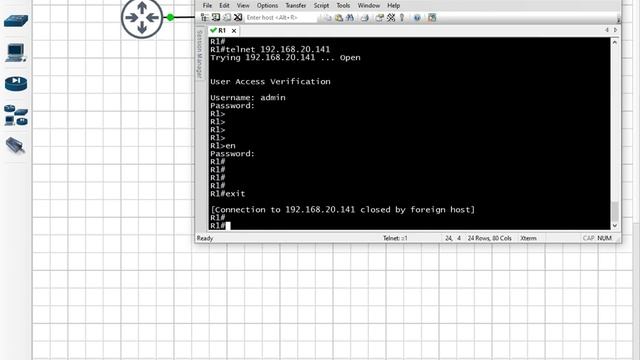Screen dimensions: 640x360
Task: Click the 'R1#telnet 192.168.20.141' line
Action: pos(270,49)
